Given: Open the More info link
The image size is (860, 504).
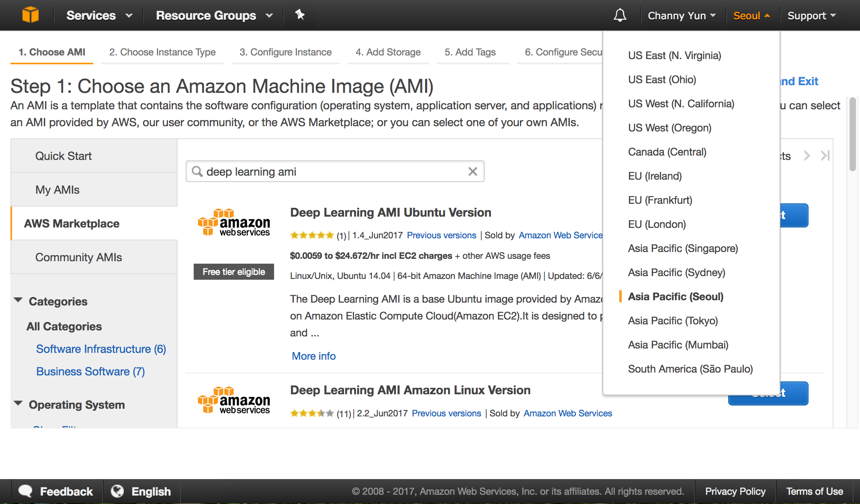Looking at the screenshot, I should click(313, 356).
